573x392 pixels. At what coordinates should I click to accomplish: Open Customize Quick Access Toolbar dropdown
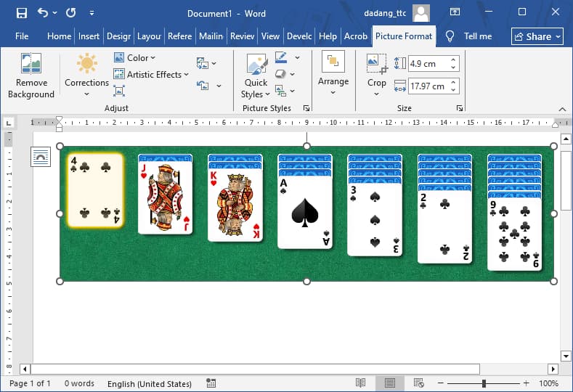click(92, 13)
